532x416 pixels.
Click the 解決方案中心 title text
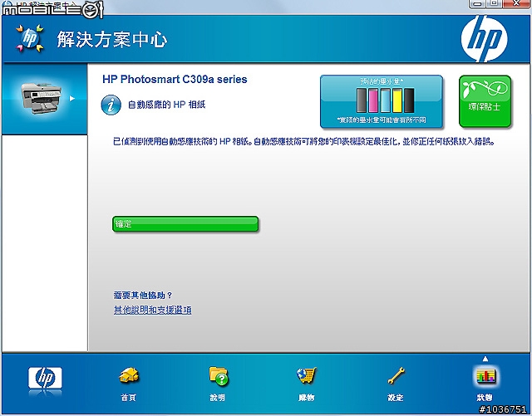coord(112,40)
